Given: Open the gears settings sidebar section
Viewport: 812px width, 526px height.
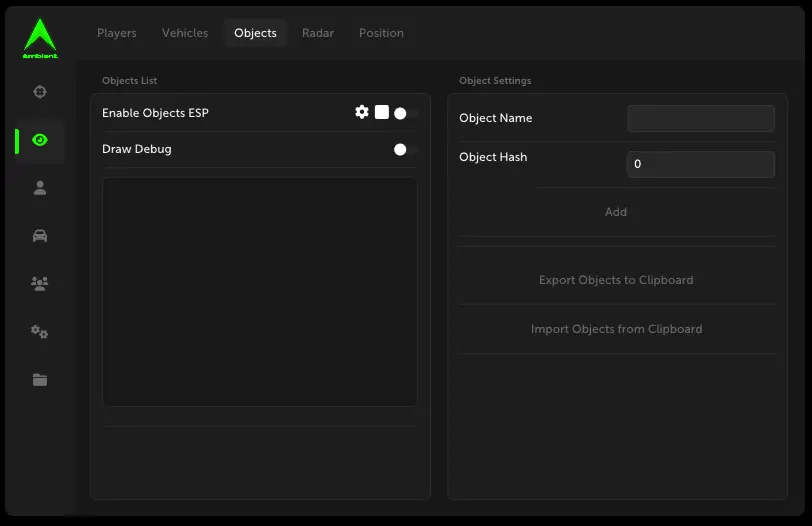Looking at the screenshot, I should click(40, 332).
